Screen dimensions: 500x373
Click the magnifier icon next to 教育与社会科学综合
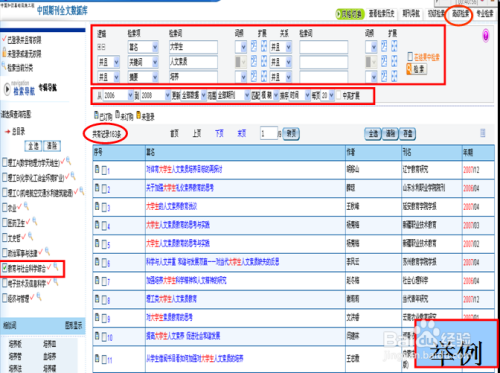click(56, 267)
